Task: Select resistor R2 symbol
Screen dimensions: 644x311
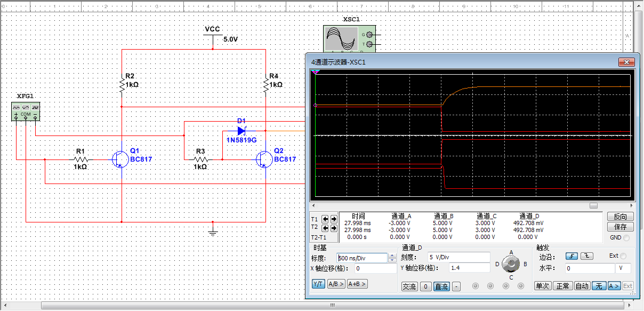Action: pyautogui.click(x=122, y=84)
